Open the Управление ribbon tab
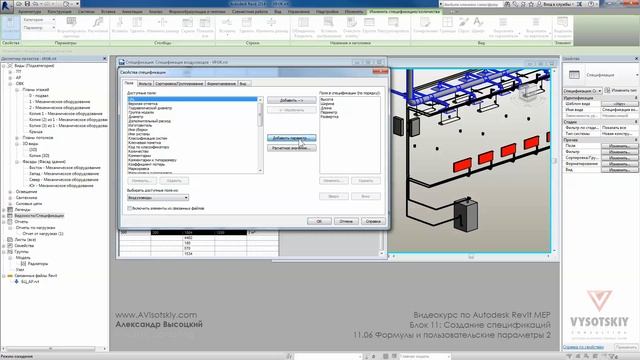 pos(299,11)
